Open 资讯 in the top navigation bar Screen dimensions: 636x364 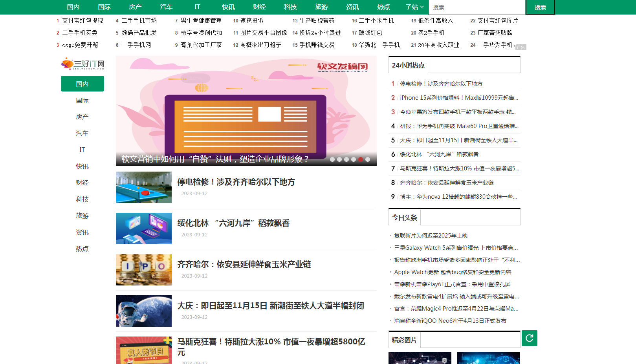pyautogui.click(x=352, y=7)
